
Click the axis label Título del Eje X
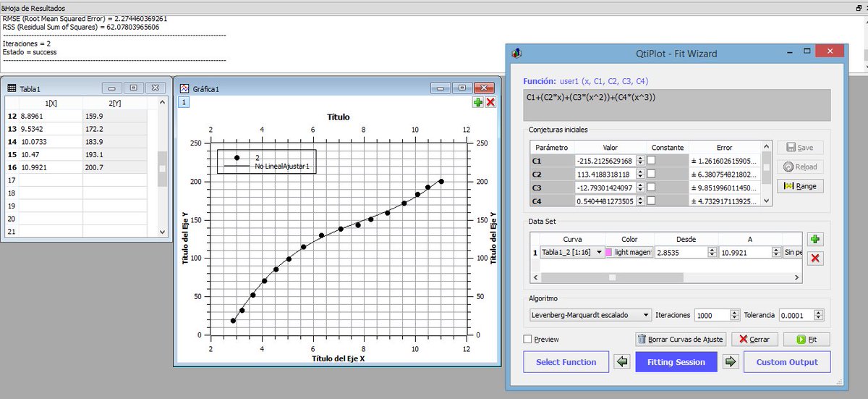coord(338,358)
